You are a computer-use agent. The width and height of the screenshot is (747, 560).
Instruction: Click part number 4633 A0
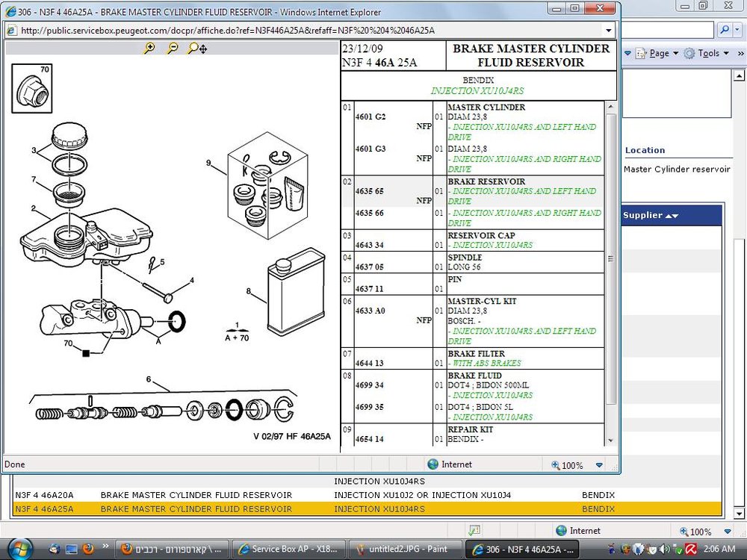click(370, 311)
